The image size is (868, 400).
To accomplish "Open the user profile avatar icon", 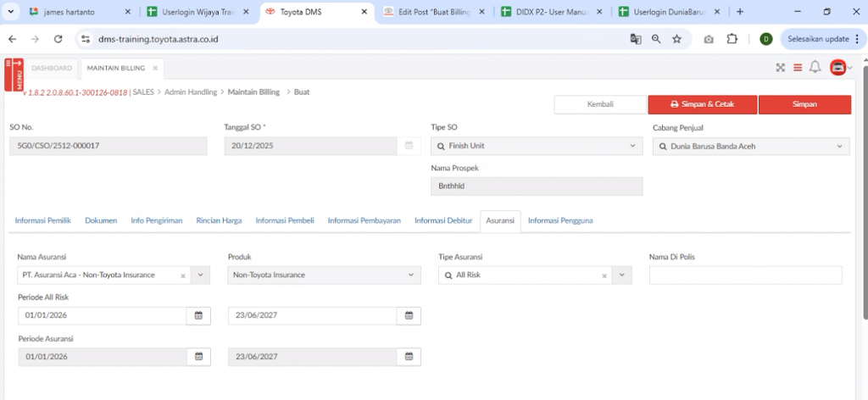I will point(838,68).
